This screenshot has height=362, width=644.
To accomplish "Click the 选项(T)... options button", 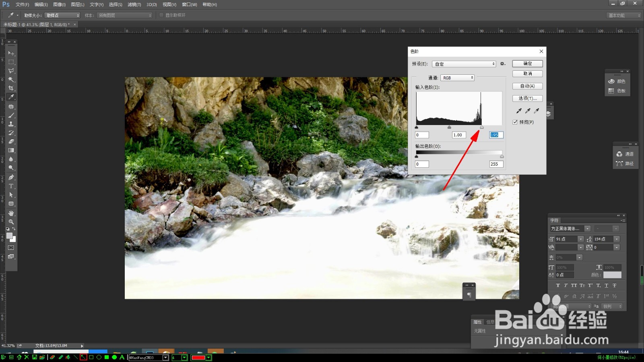I will coord(528,99).
